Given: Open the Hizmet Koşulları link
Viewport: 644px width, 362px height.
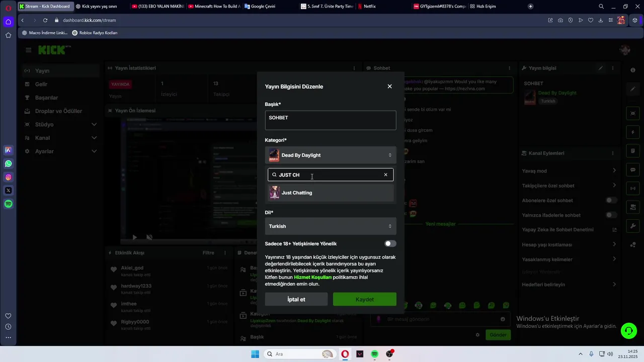Looking at the screenshot, I should coord(312,278).
